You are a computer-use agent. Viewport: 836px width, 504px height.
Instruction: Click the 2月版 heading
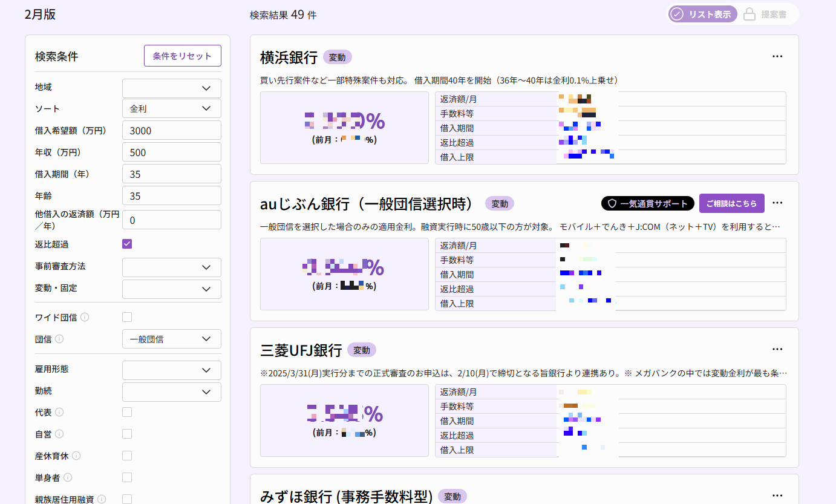(x=40, y=15)
